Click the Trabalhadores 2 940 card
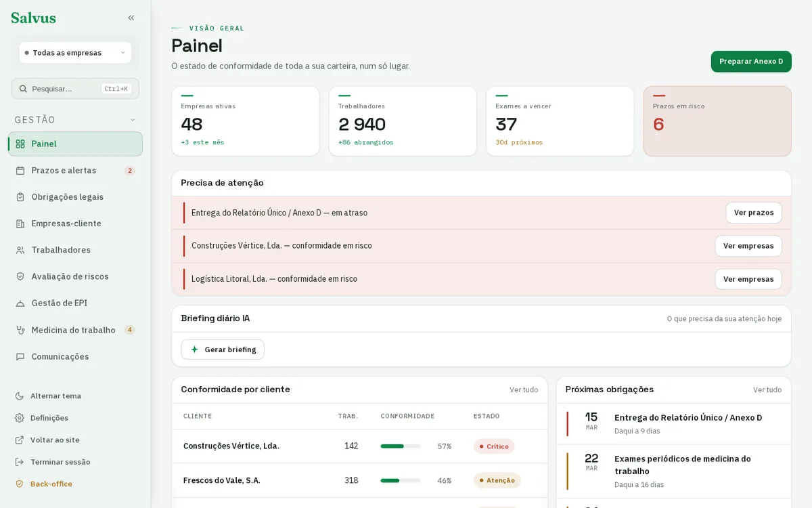812x508 pixels. [403, 121]
